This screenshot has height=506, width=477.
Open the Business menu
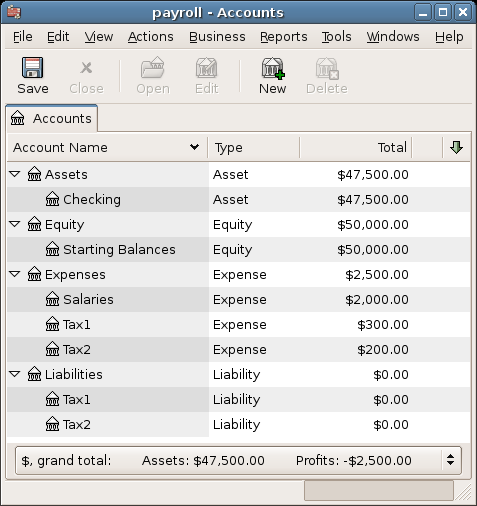pos(217,37)
